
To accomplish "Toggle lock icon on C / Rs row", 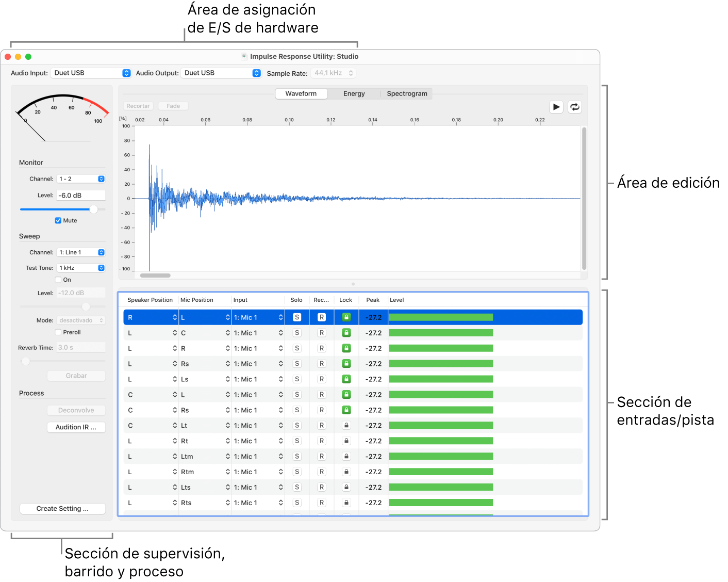I will pos(346,410).
